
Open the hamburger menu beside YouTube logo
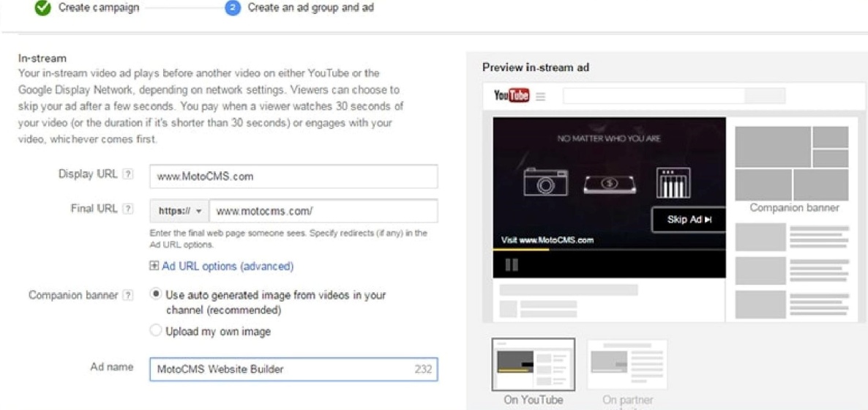coord(541,96)
